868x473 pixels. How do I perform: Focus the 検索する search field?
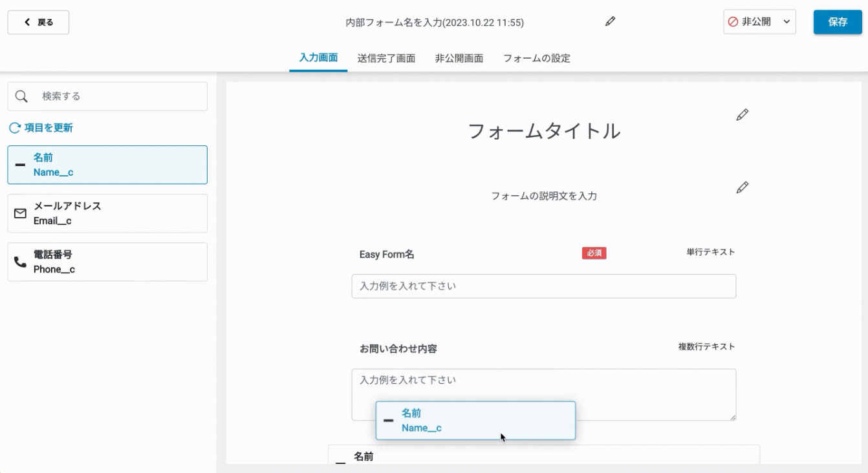(x=107, y=96)
